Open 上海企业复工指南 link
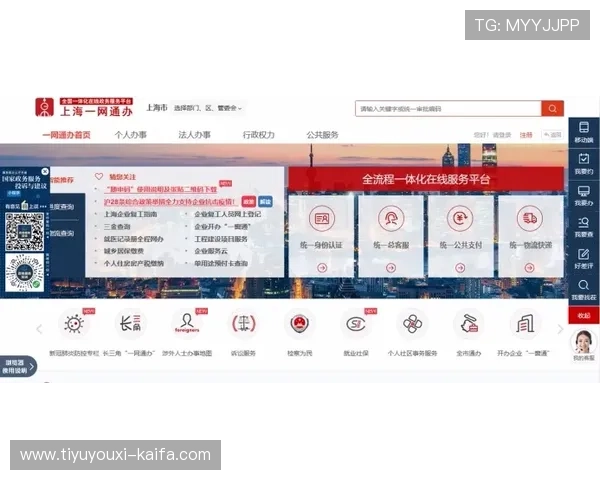600x480 pixels. pos(130,214)
